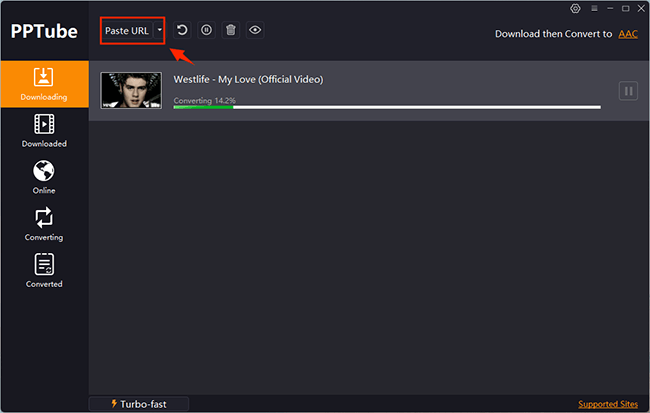Click the conversion progress bar
650x413 pixels.
(x=387, y=107)
